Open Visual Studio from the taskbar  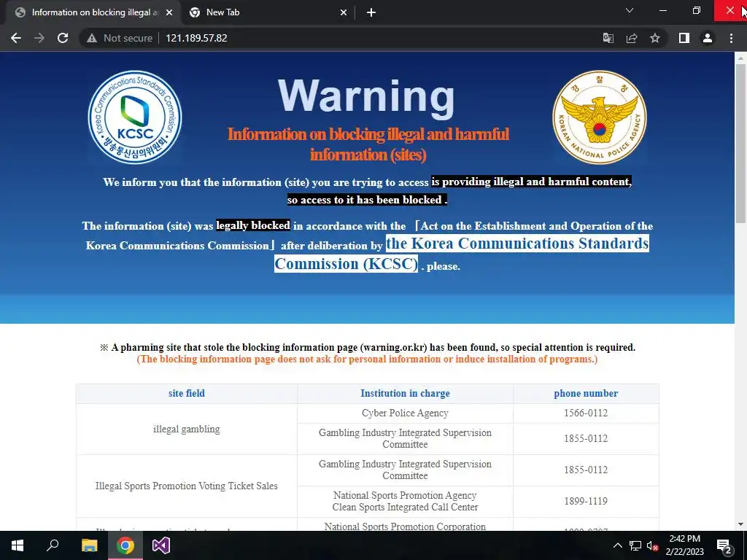(161, 545)
